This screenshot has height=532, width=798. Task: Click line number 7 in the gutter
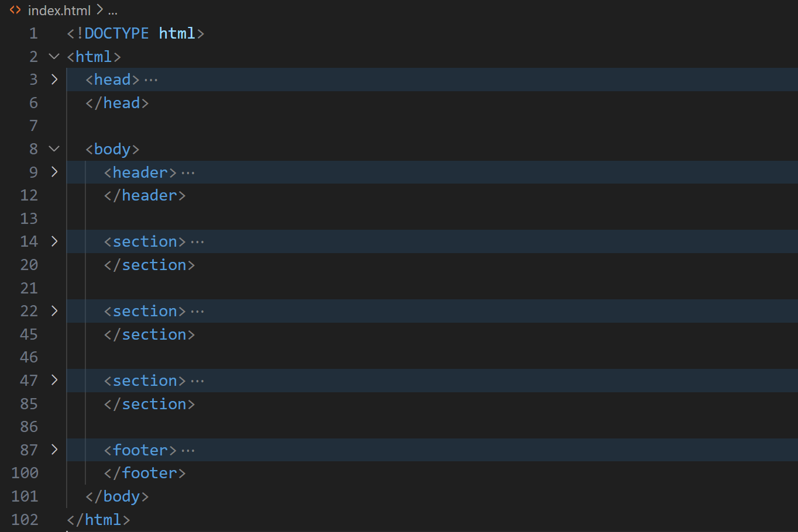click(x=33, y=126)
